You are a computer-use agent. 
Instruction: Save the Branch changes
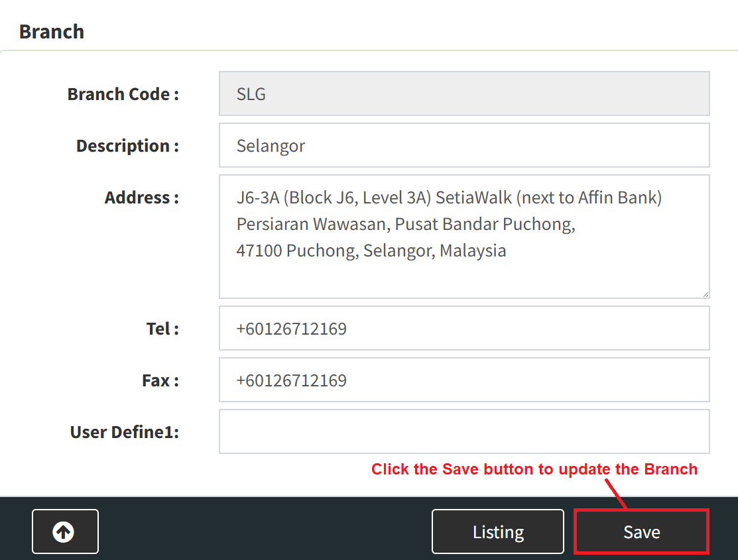click(x=641, y=532)
